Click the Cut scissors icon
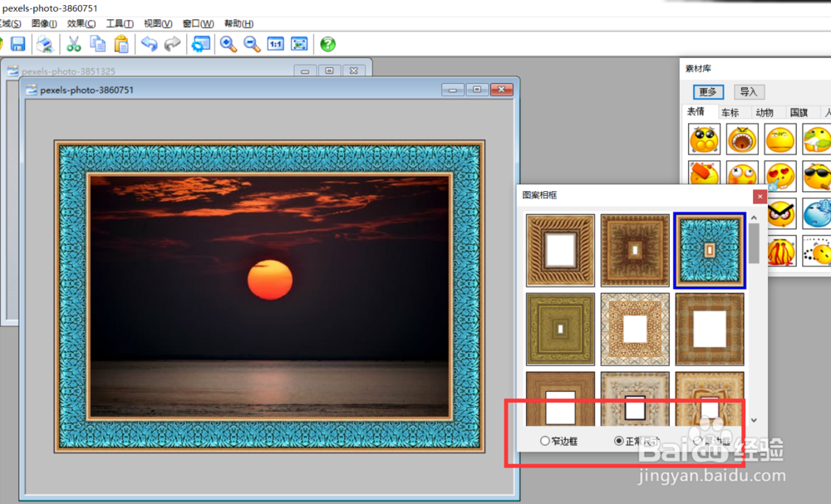The width and height of the screenshot is (831, 504). [x=74, y=44]
